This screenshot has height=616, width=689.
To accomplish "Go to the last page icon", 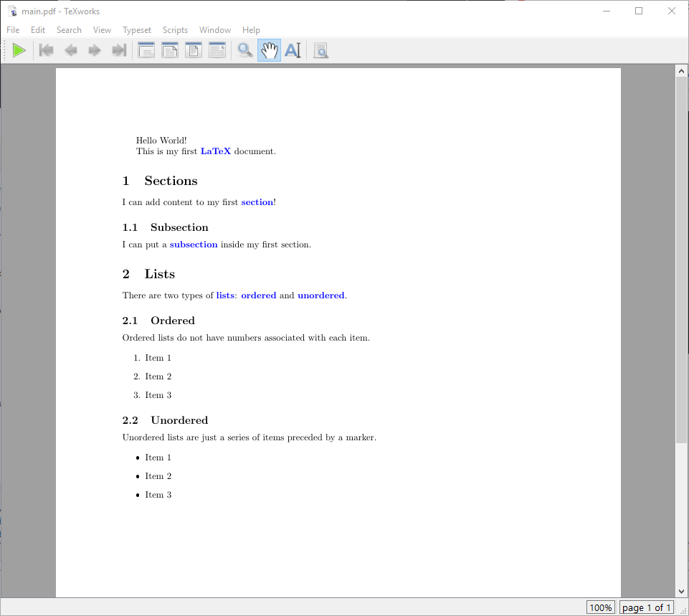I will tap(118, 50).
